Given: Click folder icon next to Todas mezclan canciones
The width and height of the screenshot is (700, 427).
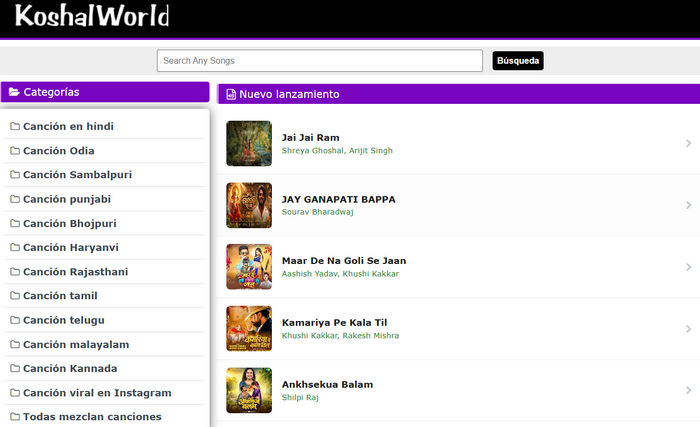Looking at the screenshot, I should tap(15, 417).
